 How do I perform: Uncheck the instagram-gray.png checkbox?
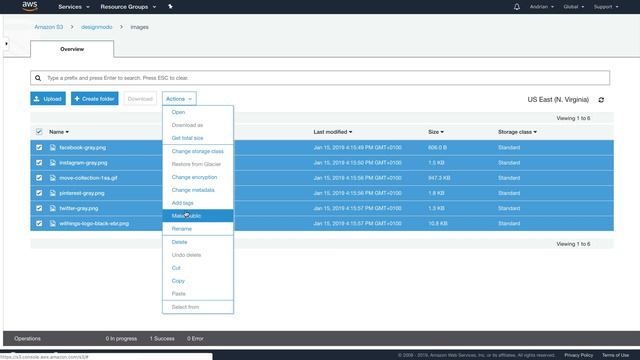click(39, 162)
